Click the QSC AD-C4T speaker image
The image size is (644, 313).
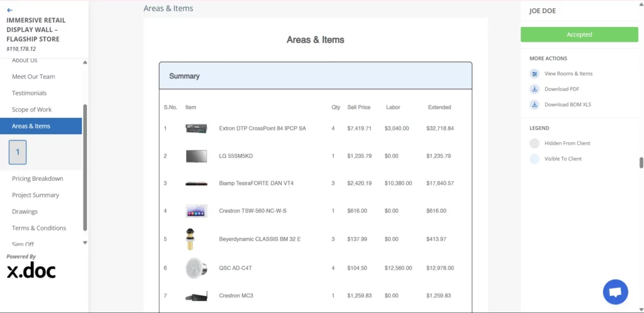pyautogui.click(x=196, y=268)
